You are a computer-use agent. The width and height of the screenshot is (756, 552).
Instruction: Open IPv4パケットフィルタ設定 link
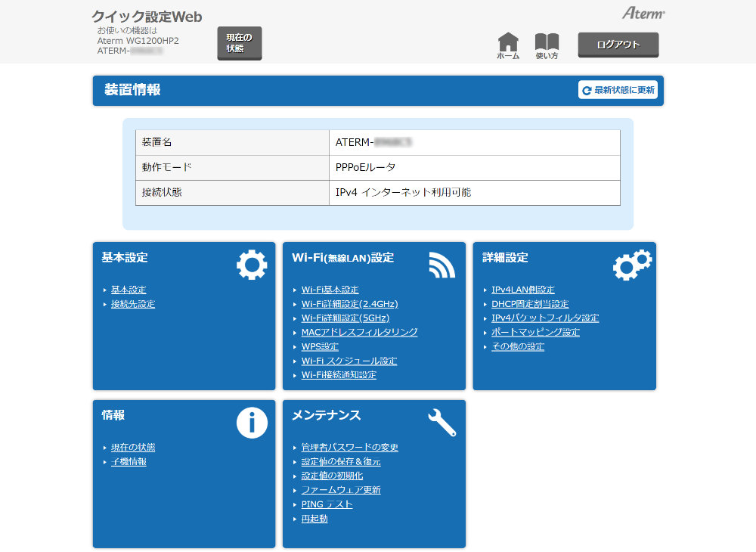(x=545, y=318)
